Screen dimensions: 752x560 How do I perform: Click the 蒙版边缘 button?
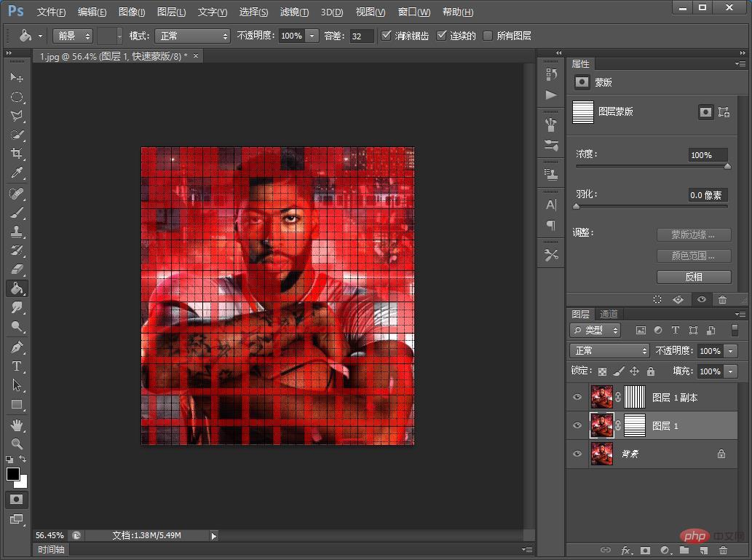click(694, 234)
